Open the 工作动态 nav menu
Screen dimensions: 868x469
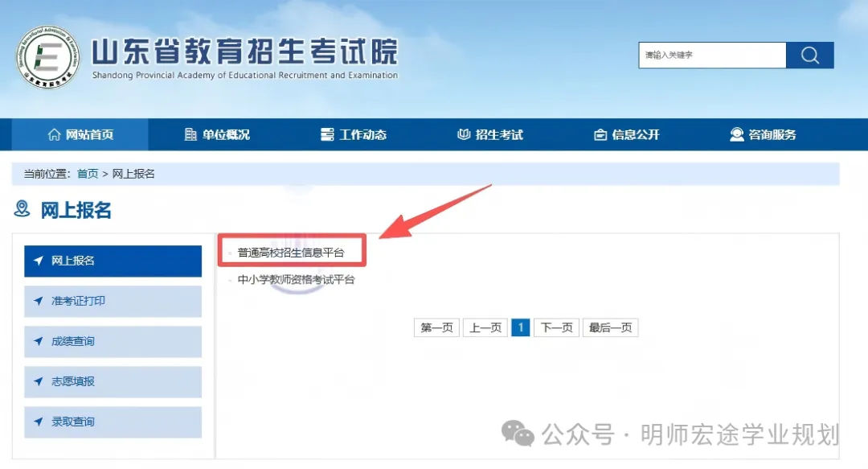point(354,134)
